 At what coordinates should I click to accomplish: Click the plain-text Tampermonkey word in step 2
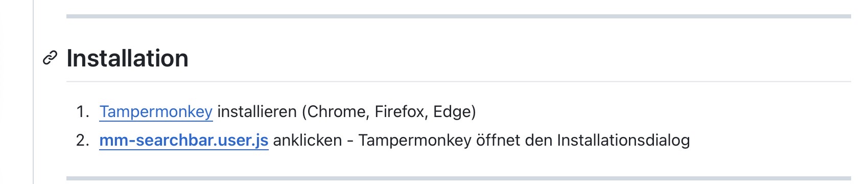click(415, 140)
